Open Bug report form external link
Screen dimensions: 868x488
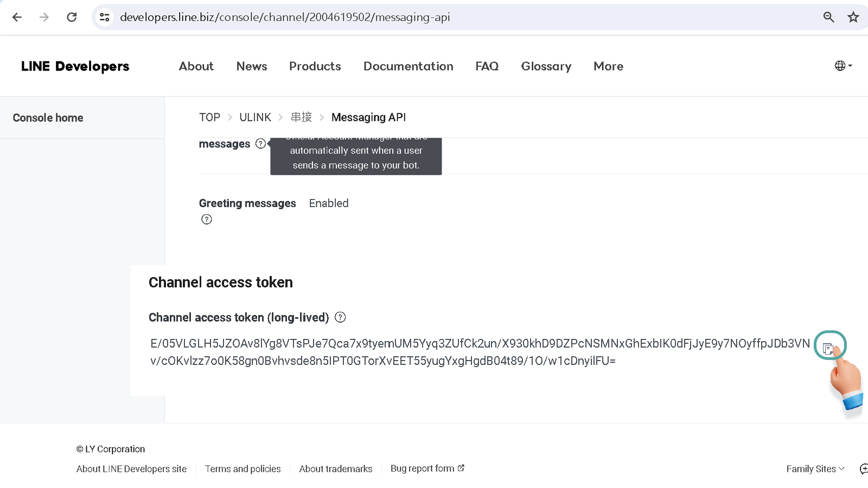[427, 468]
